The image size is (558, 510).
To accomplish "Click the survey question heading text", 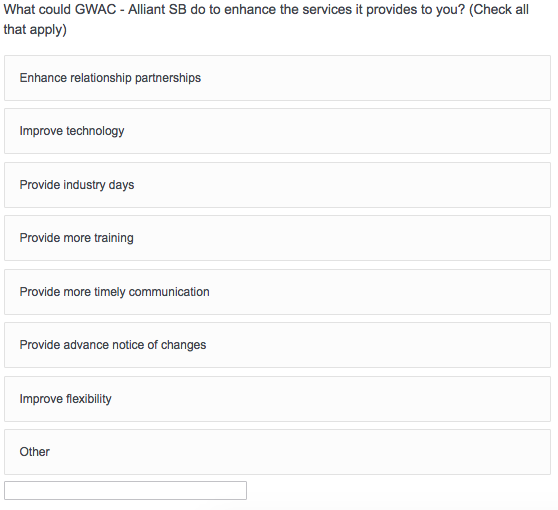I will (x=266, y=19).
